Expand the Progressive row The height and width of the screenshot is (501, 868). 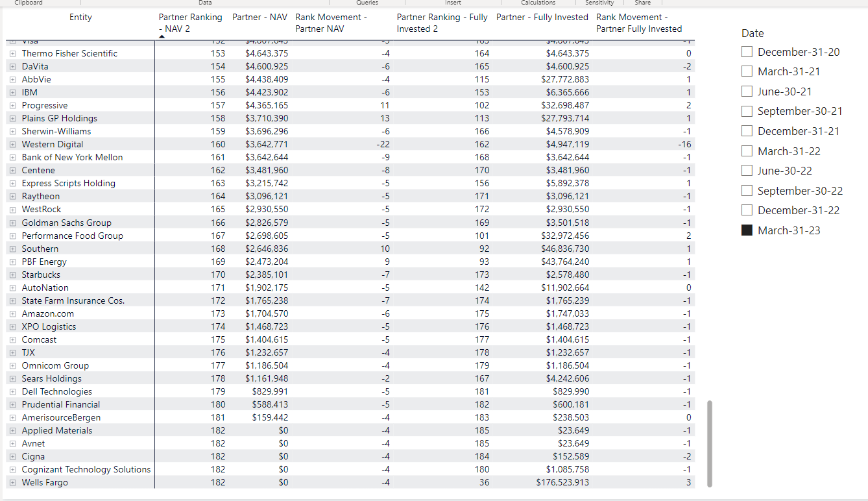click(x=12, y=105)
